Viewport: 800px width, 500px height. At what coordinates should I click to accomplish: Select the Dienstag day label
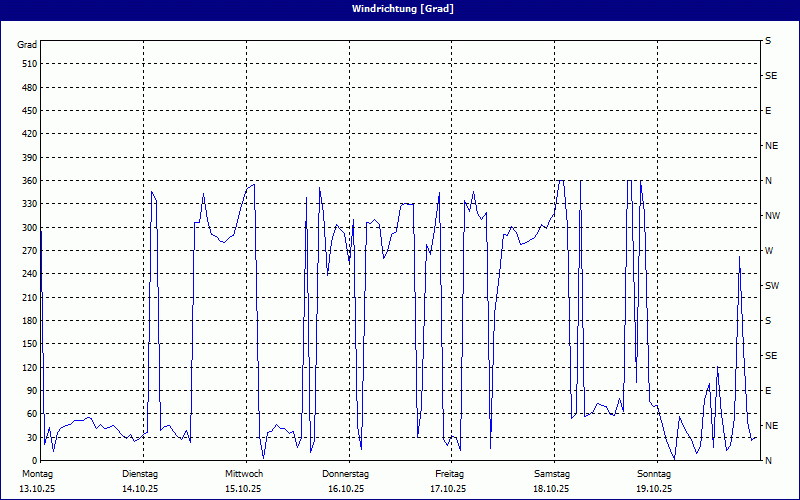pos(140,473)
